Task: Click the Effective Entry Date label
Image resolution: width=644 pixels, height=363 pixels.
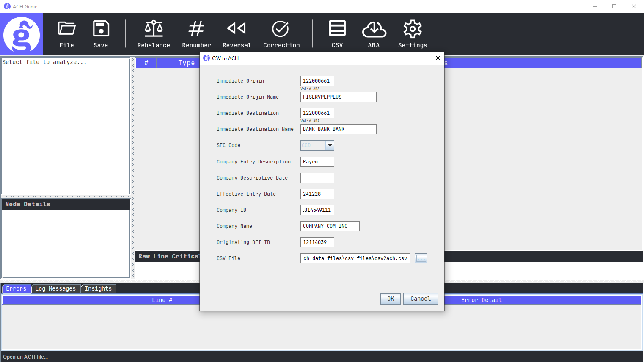Action: point(246,194)
